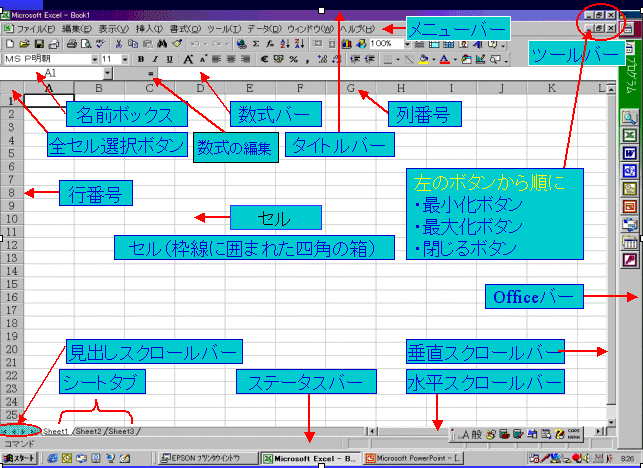Click the Save icon in the toolbar

(38, 44)
